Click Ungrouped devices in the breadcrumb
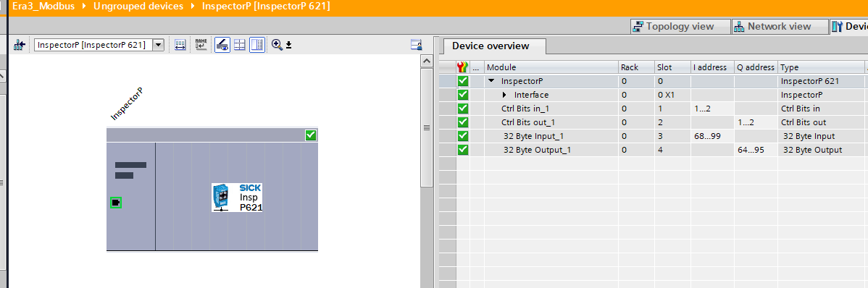The image size is (868, 288). 138,7
